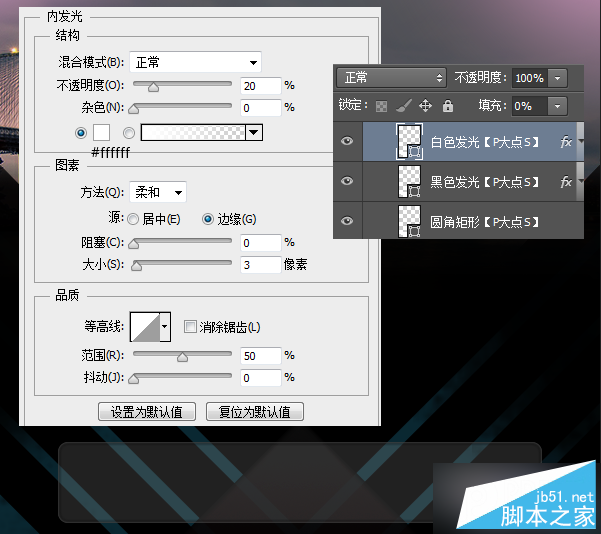Open 方法 柔和 dropdown

click(x=158, y=192)
